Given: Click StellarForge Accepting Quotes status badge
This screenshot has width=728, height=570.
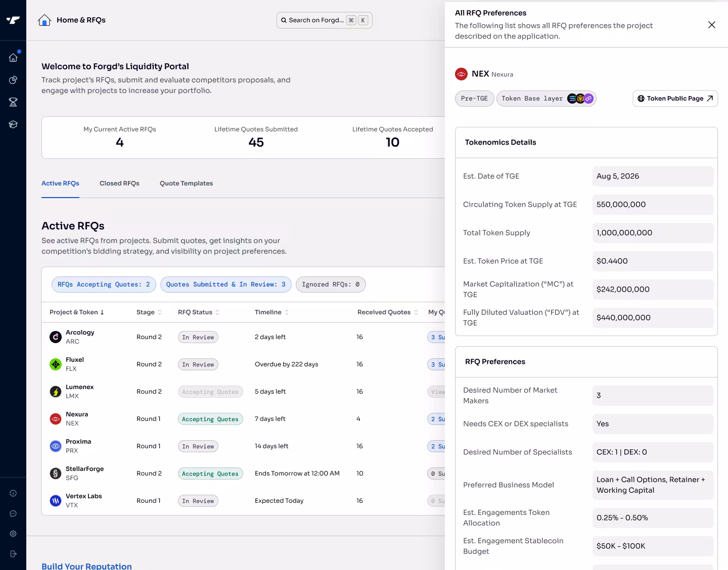Looking at the screenshot, I should pyautogui.click(x=210, y=473).
